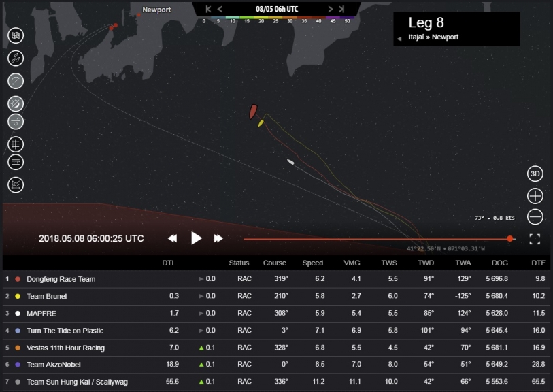Click the Leg 8 title
Screen dimensions: 553x392
426,22
